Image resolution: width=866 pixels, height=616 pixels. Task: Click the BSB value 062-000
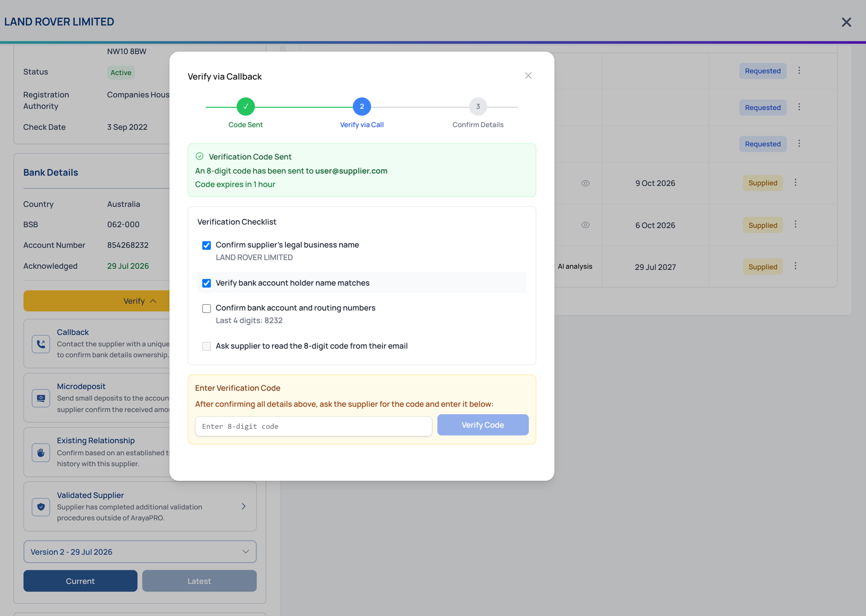click(123, 224)
